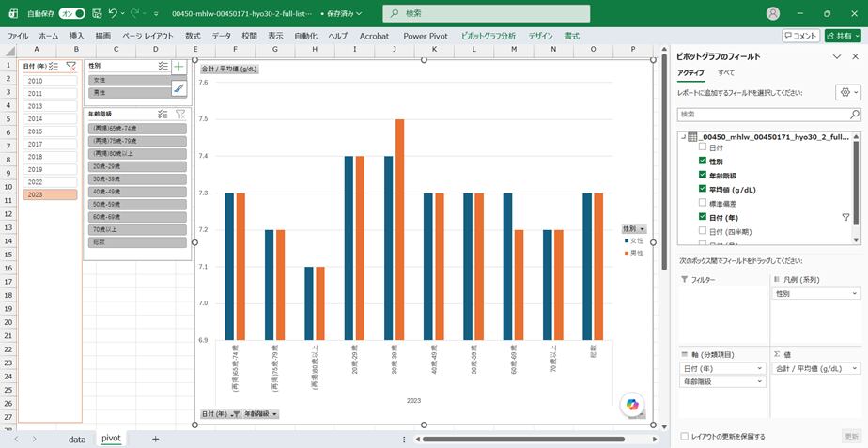Open 年齢階級 chart axis filter button
This screenshot has height=448, width=868.
point(261,413)
